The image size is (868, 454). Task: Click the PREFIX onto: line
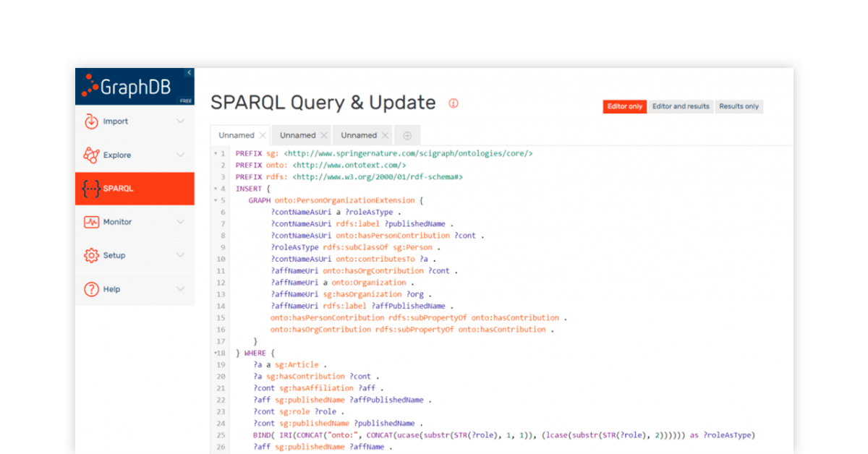point(321,165)
